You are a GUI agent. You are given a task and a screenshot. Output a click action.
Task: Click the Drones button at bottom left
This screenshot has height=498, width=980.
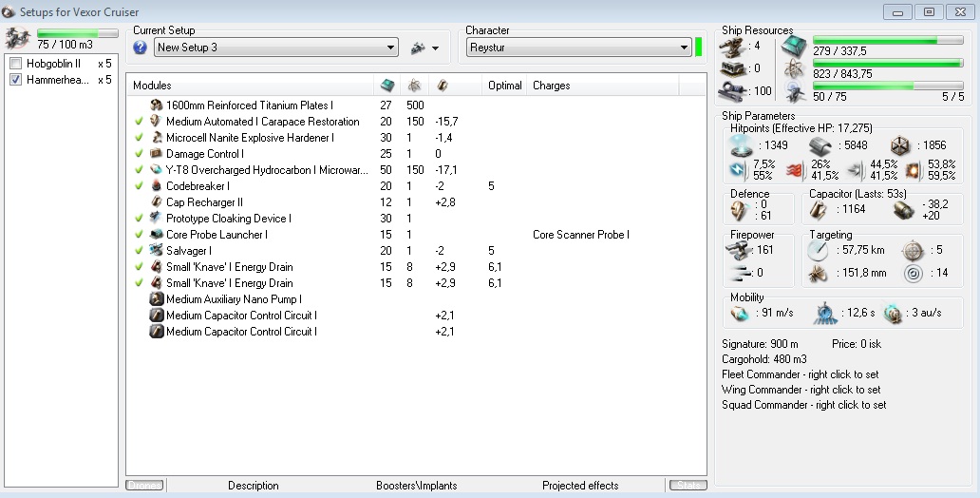144,486
